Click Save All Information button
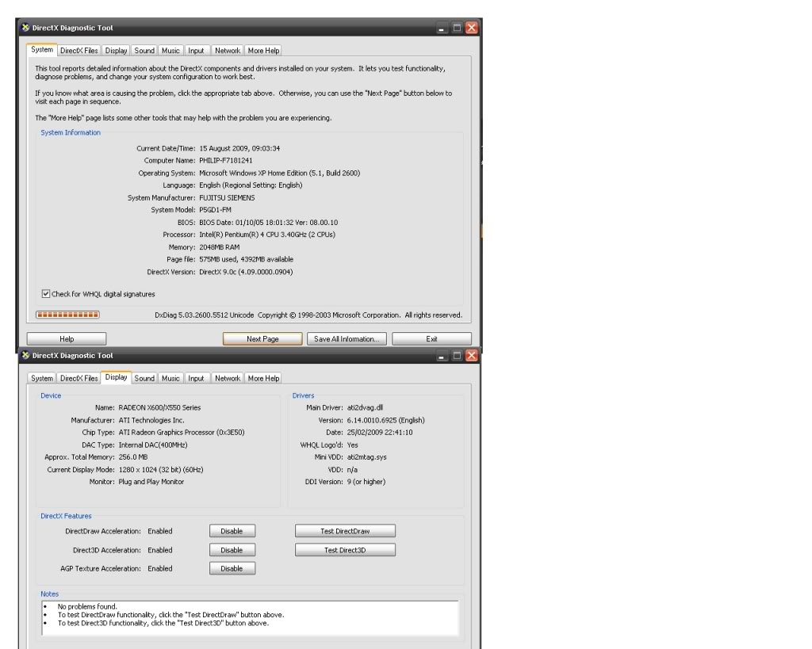The width and height of the screenshot is (812, 649). [x=347, y=339]
